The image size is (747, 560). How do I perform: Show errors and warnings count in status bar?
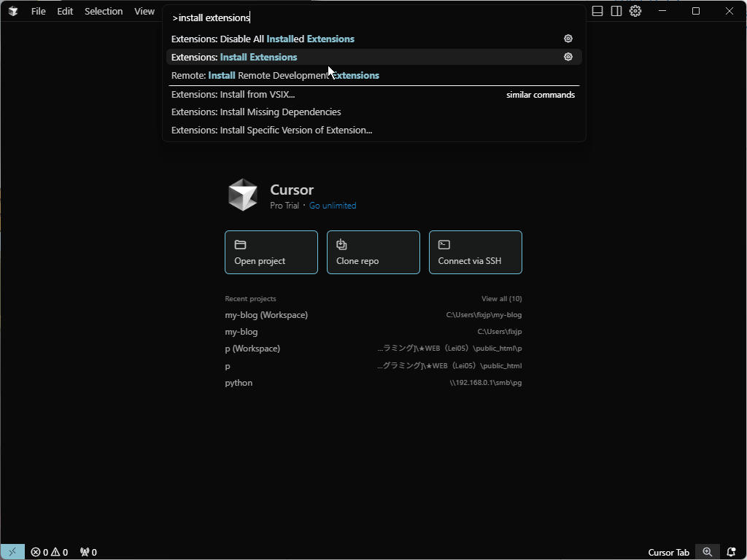click(x=49, y=552)
